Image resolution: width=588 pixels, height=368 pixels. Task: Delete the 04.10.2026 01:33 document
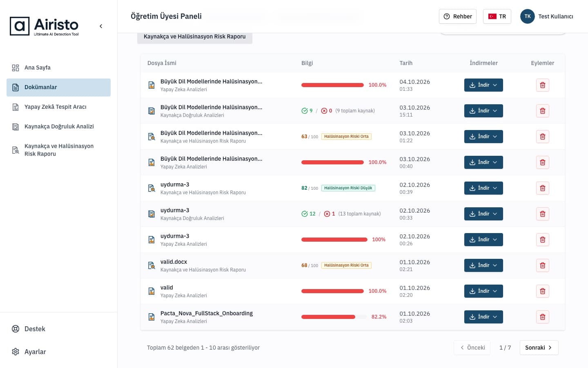click(x=542, y=85)
